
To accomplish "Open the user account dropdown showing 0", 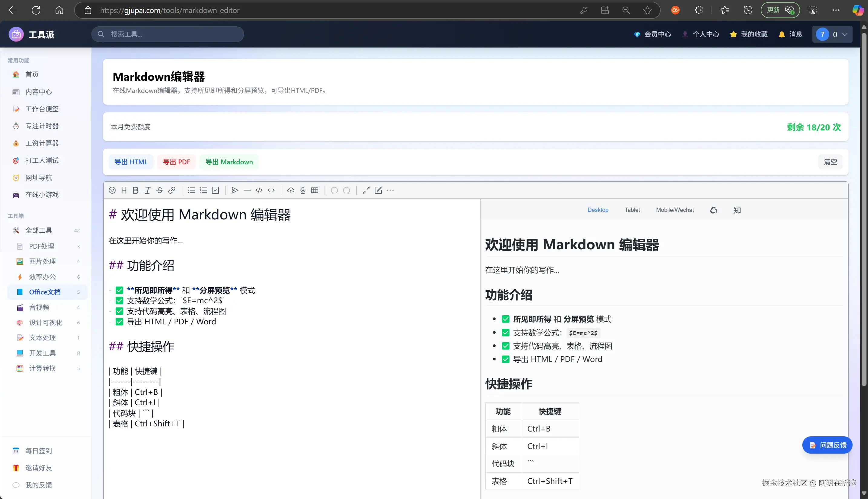I will coord(832,34).
